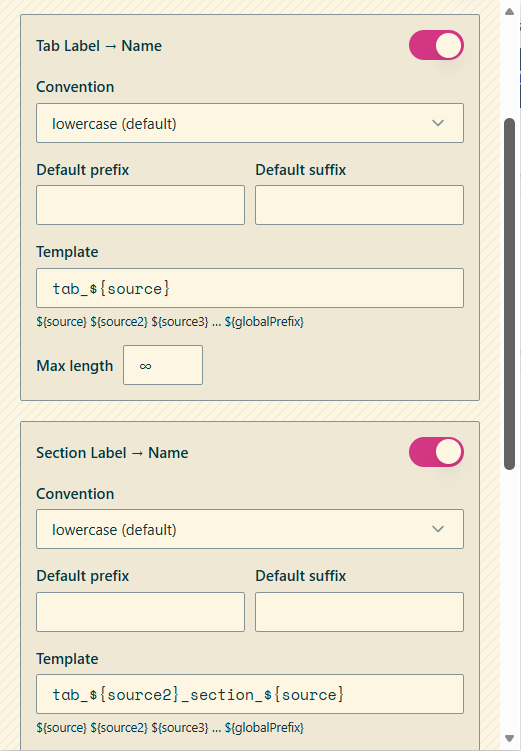Click Default suffix field in Section Label card

tap(359, 612)
